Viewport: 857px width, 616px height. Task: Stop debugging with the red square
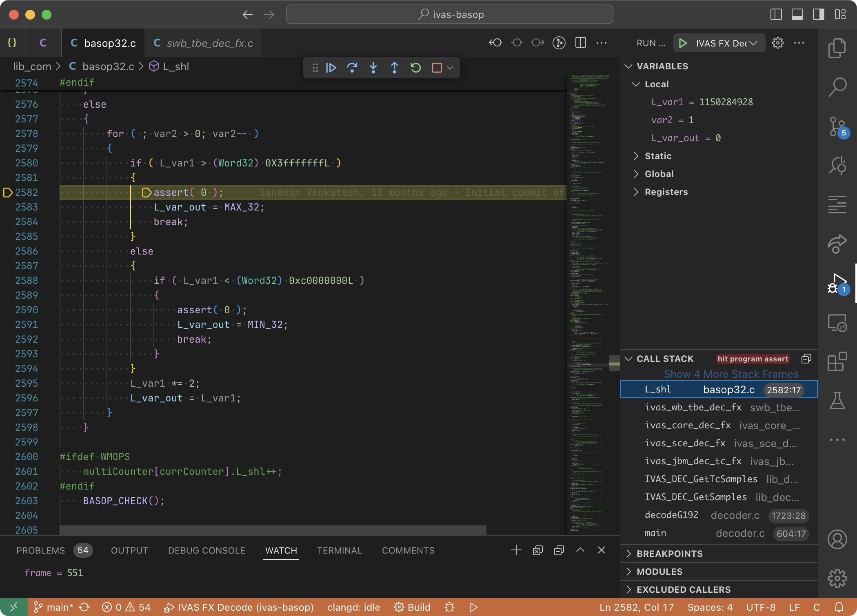pyautogui.click(x=437, y=68)
